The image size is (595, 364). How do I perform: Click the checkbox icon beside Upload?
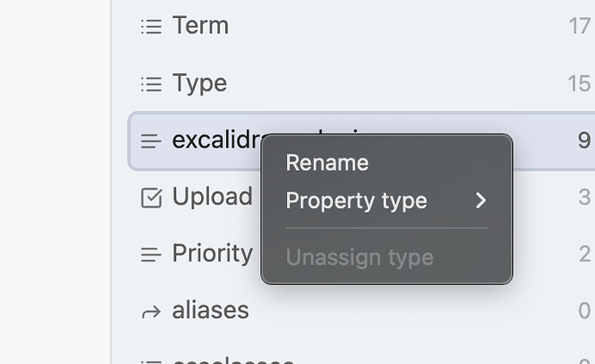tap(152, 198)
